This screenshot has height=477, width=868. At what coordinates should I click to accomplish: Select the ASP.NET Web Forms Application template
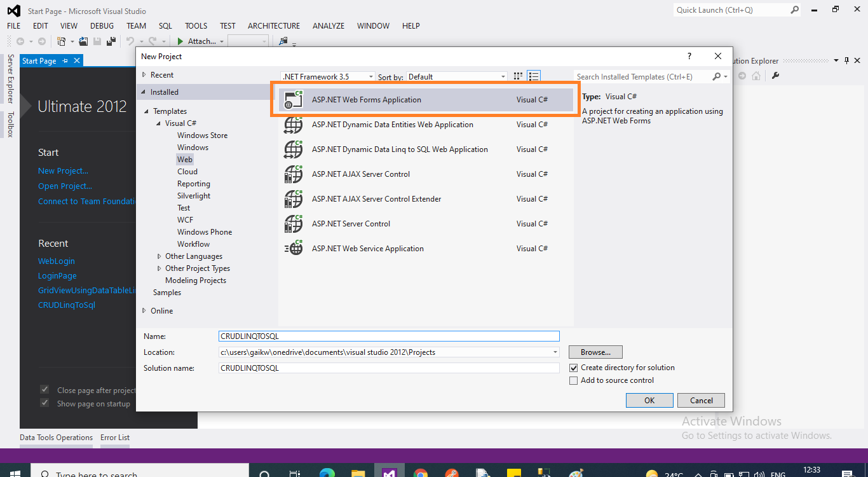click(x=426, y=100)
